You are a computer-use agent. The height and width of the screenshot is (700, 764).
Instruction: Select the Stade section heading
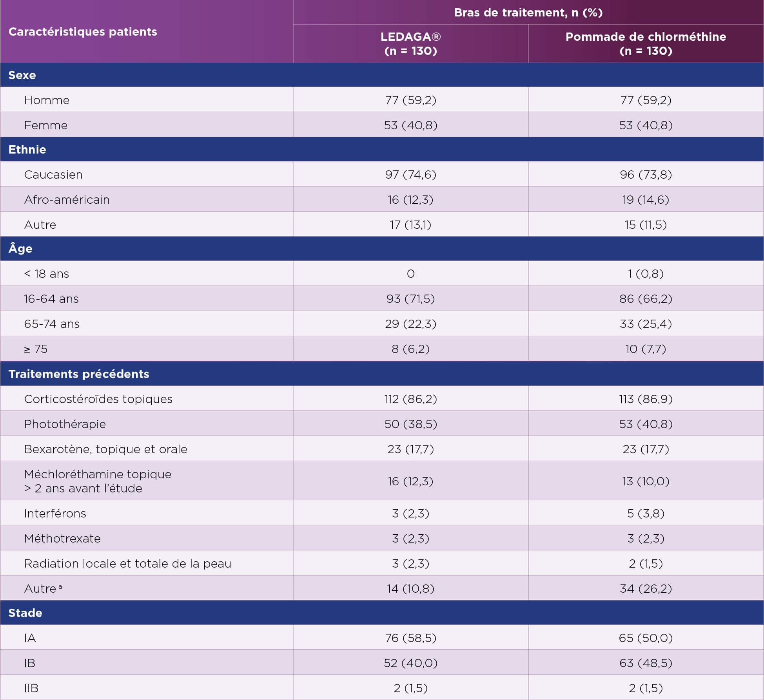25,613
